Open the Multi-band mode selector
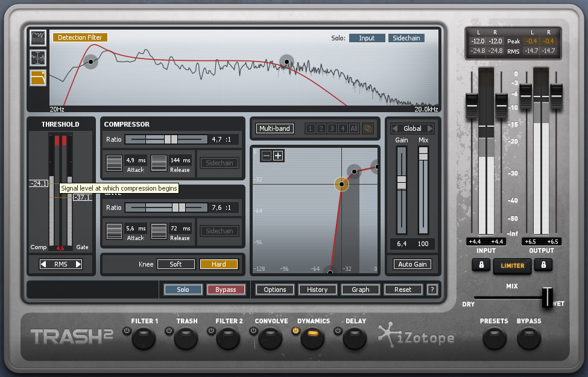Viewport: 588px width, 377px height. tap(274, 128)
